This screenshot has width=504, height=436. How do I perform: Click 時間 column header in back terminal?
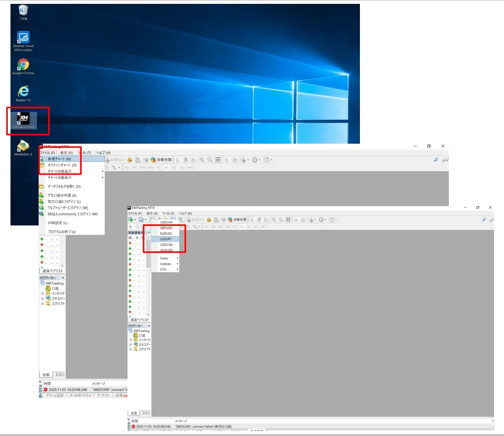tap(47, 384)
